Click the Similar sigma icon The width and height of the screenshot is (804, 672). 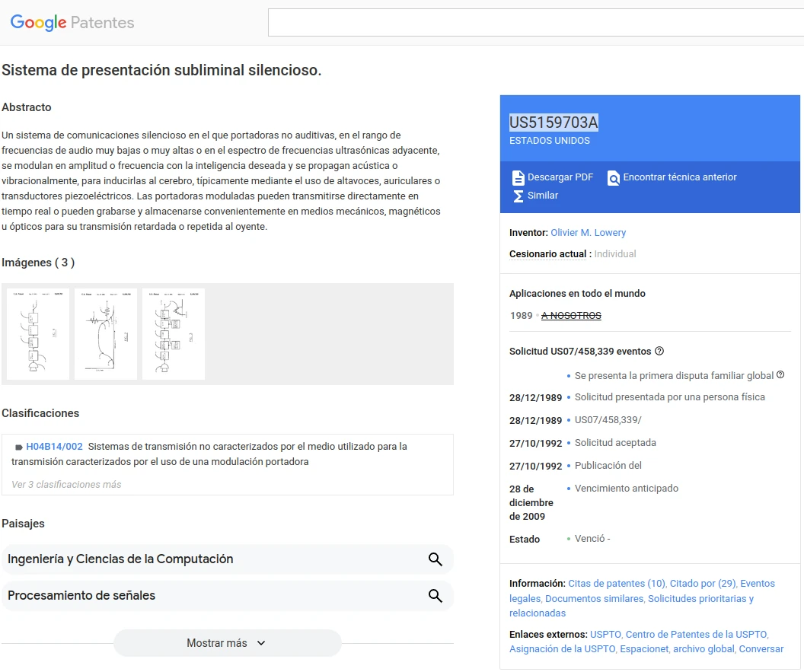coord(518,196)
